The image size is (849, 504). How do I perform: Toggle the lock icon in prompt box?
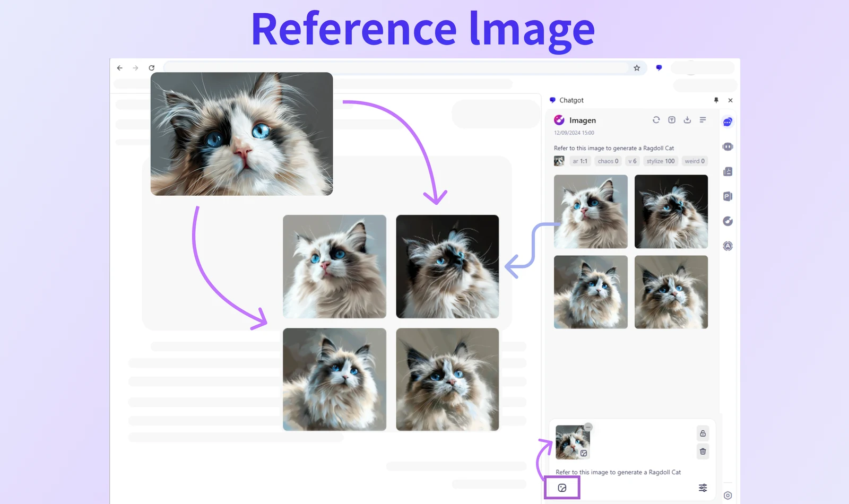point(703,433)
